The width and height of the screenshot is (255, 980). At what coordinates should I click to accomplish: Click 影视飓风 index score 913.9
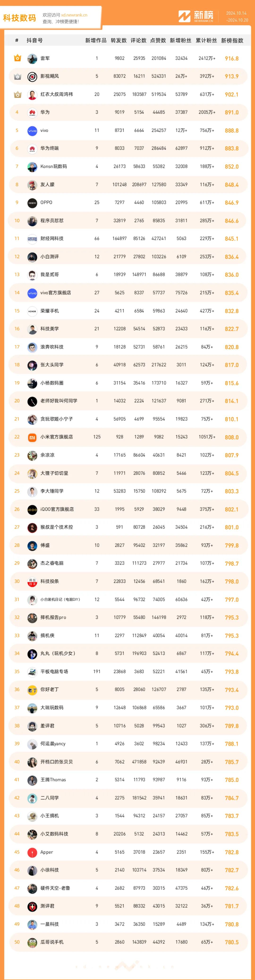(x=231, y=76)
